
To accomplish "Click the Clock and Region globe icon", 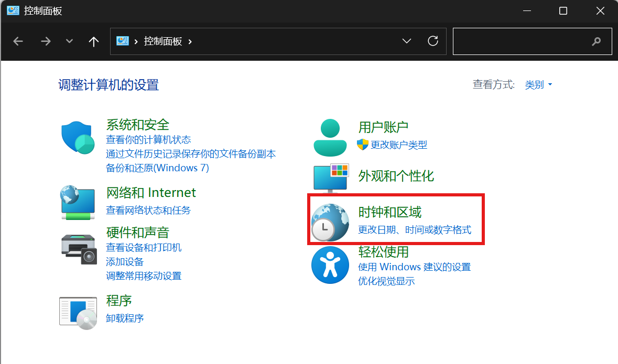I will coord(330,223).
